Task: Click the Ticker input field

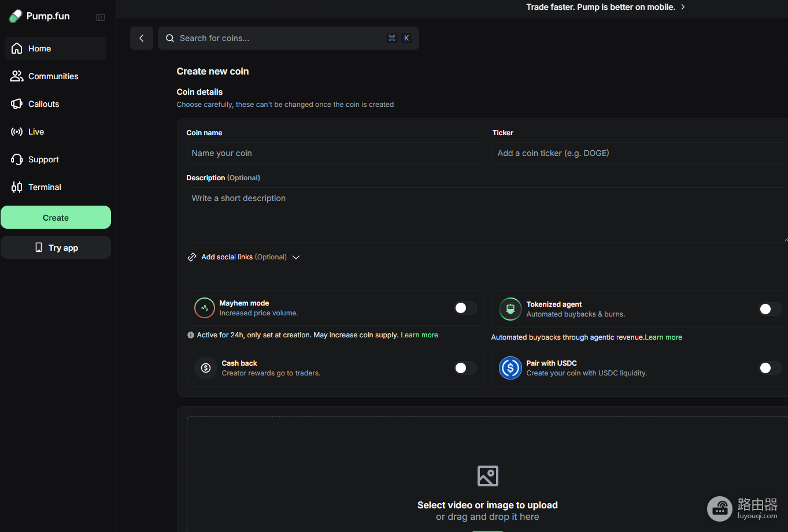Action: coord(640,153)
